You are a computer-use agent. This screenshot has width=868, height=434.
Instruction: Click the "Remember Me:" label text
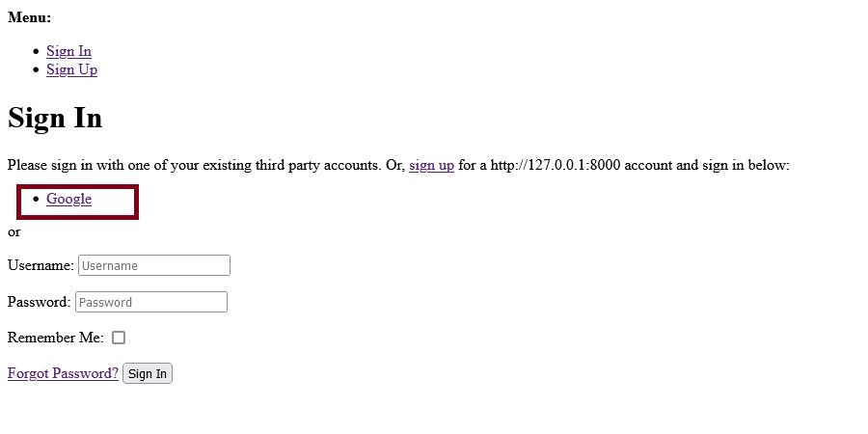(x=55, y=338)
